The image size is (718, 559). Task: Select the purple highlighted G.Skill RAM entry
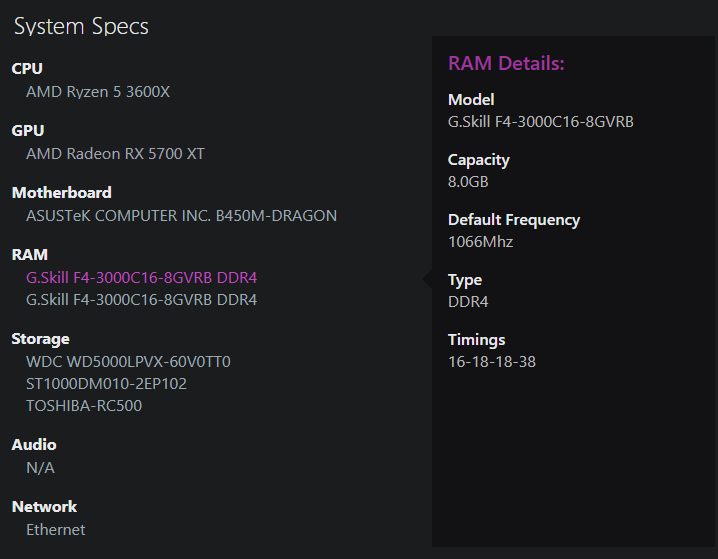pos(141,277)
